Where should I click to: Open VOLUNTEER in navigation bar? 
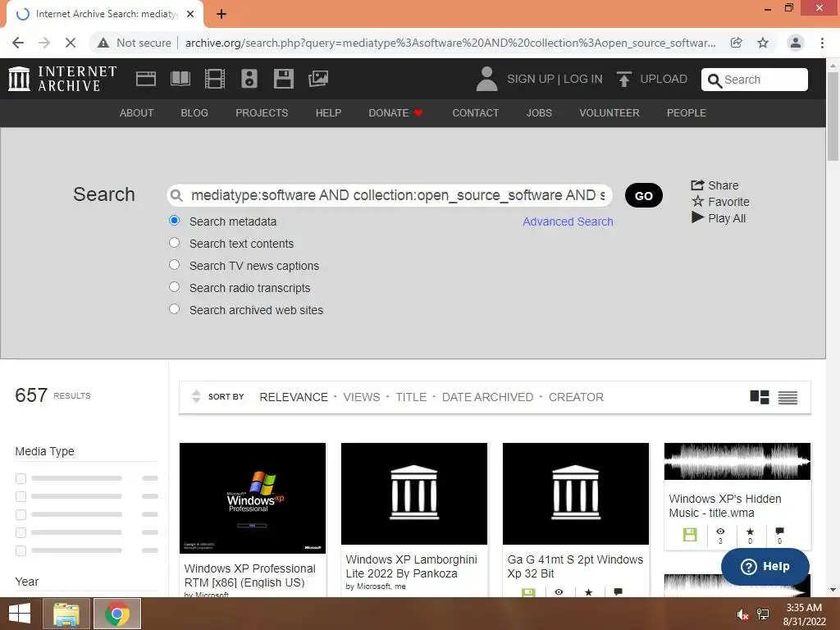pyautogui.click(x=609, y=113)
